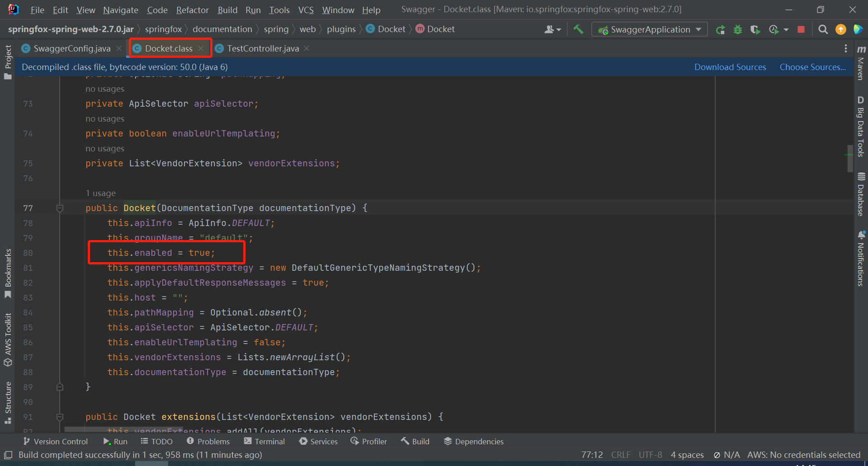
Task: Click the 4 spaces indent setting
Action: pos(687,455)
